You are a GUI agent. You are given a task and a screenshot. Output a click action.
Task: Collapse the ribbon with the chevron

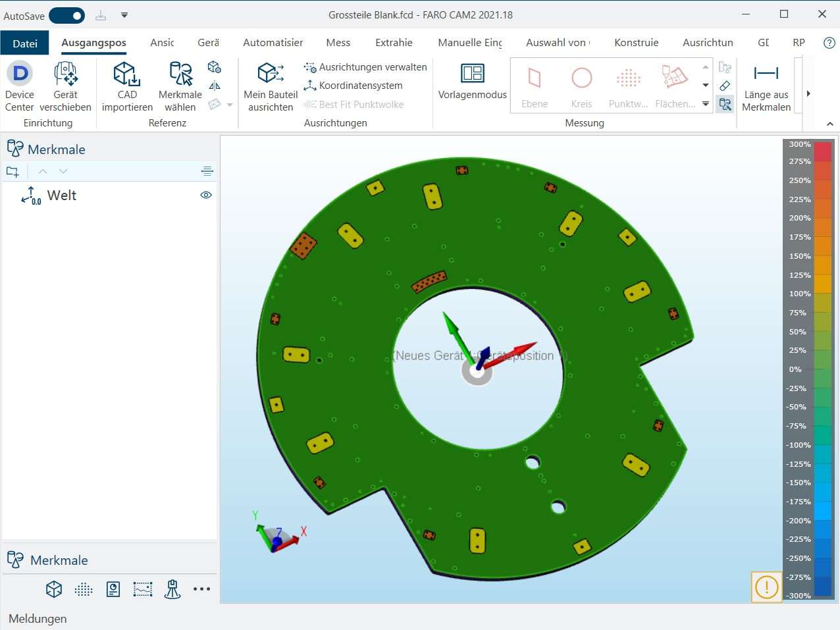(x=829, y=124)
